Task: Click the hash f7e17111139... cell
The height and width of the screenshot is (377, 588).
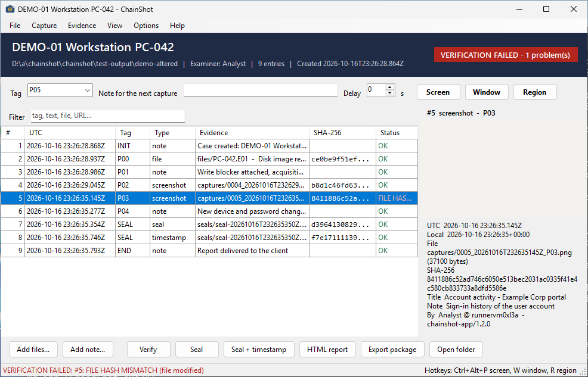Action: (x=342, y=238)
